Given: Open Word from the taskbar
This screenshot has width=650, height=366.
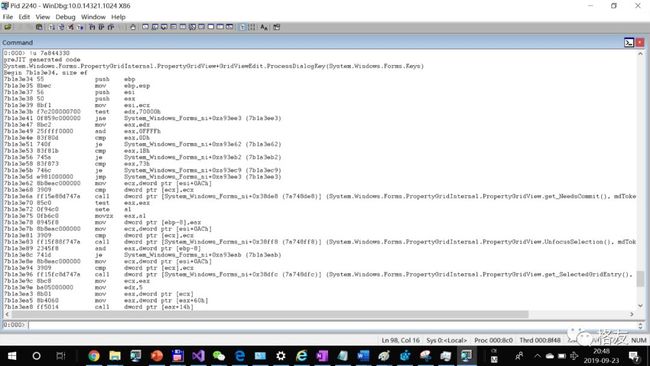Looking at the screenshot, I should 363,356.
